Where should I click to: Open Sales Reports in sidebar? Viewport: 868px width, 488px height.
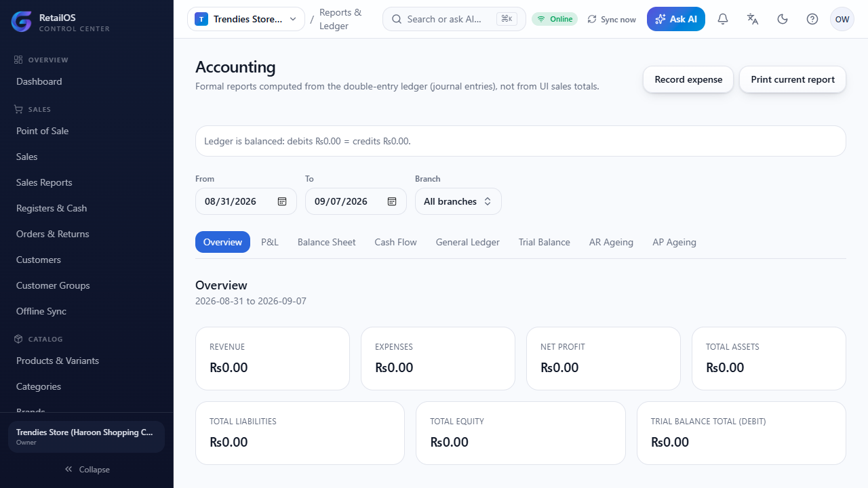pos(87,182)
